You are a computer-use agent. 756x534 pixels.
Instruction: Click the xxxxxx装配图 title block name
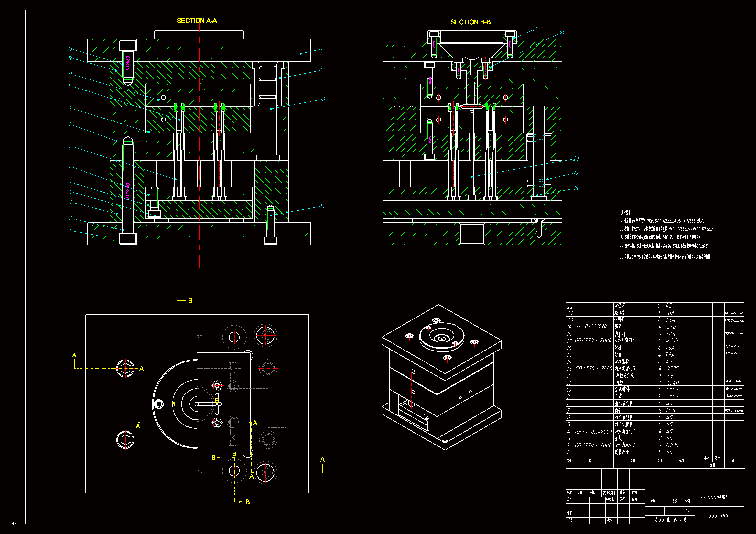click(x=714, y=497)
